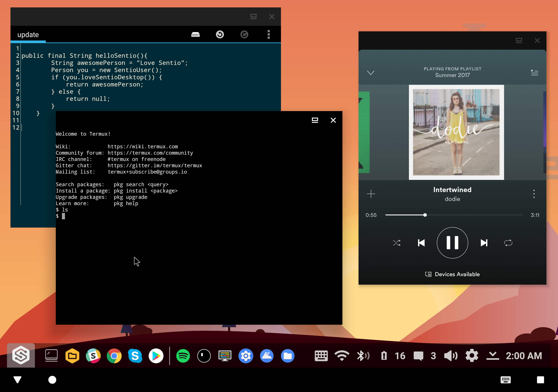Open the clock app icon in the taskbar
Viewport: 558px width, 392px height.
[204, 356]
